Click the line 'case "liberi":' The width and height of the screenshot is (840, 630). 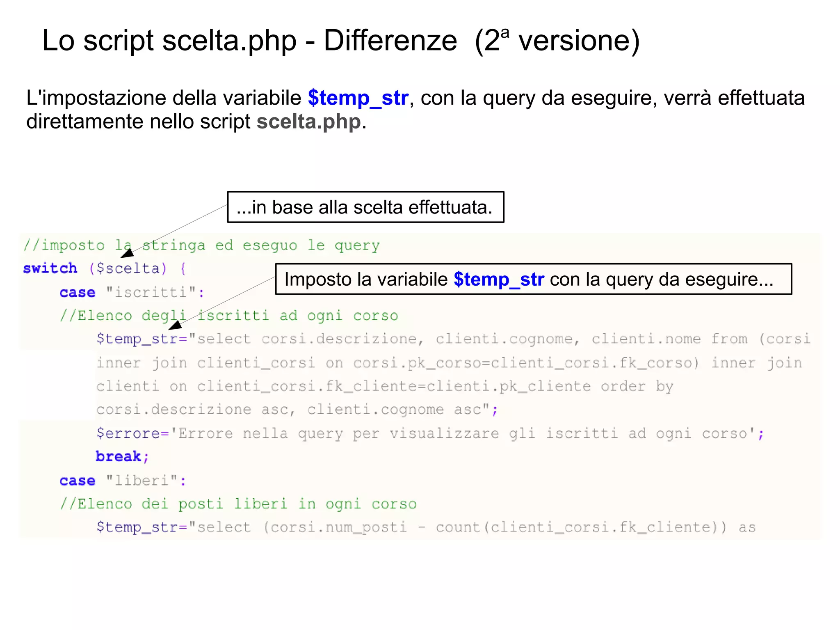(123, 480)
